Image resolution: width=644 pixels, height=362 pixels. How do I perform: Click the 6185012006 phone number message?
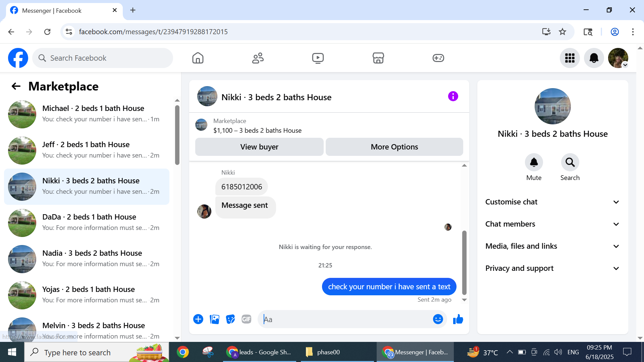point(241,187)
